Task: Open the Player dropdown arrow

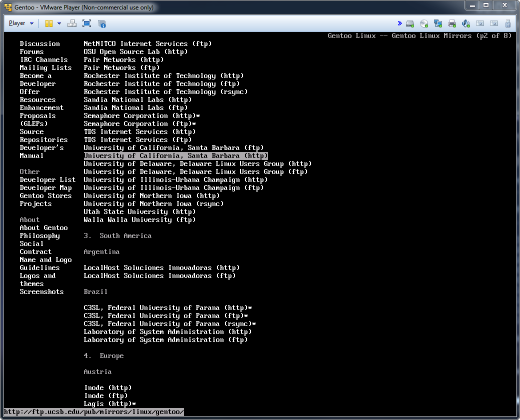Action: click(x=32, y=23)
